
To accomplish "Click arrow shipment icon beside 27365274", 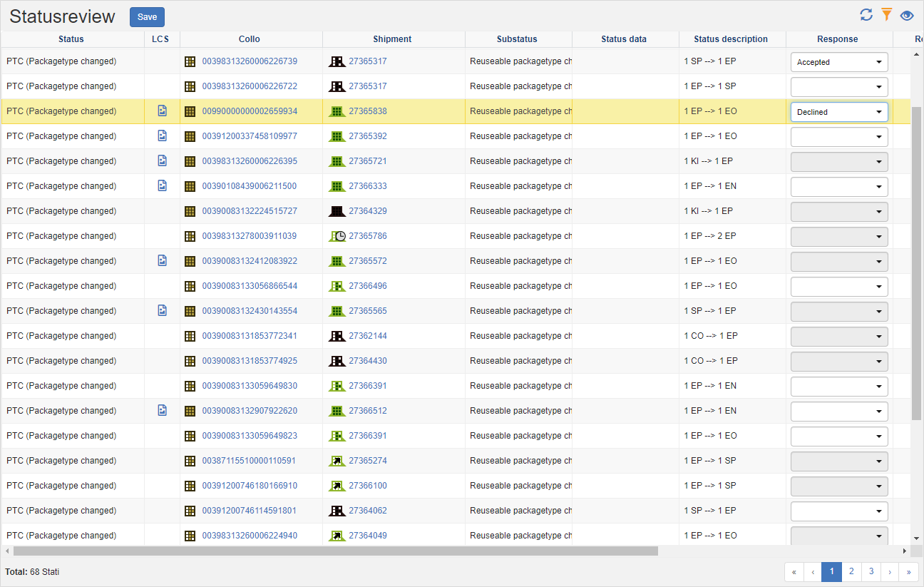I will point(337,461).
